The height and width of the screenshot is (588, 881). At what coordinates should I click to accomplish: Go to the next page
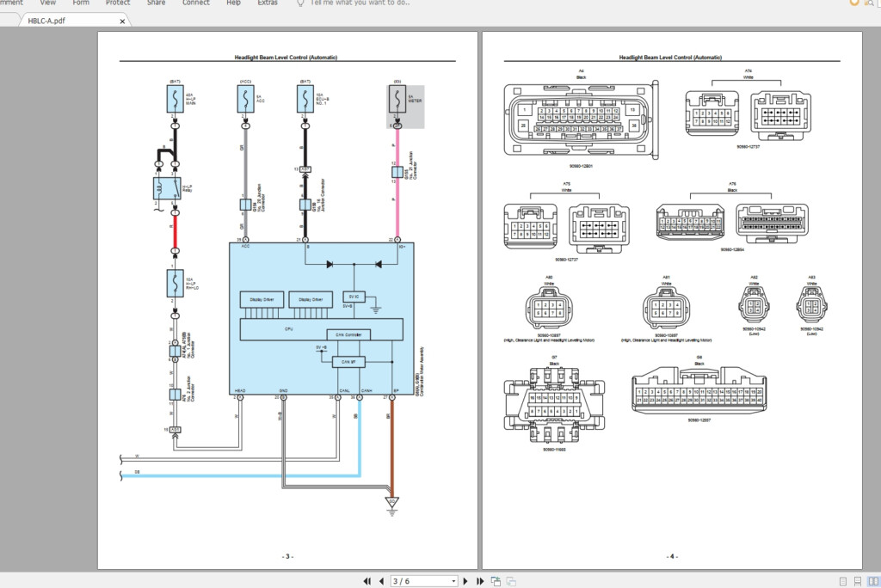coord(465,581)
